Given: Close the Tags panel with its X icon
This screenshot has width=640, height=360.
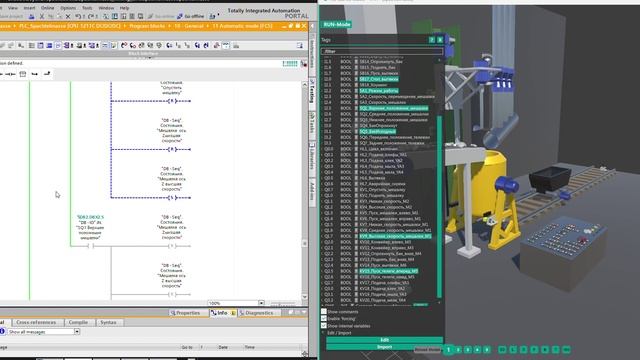Looking at the screenshot, I should (x=440, y=40).
